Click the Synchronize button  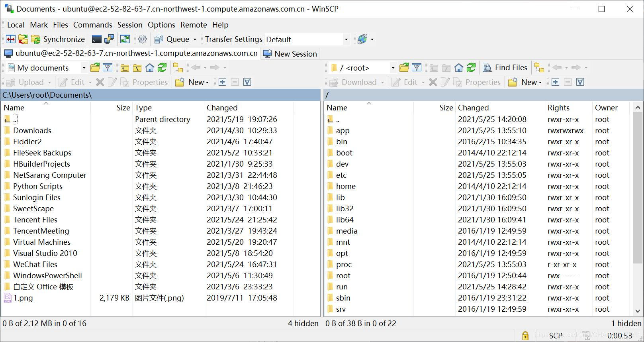point(59,39)
